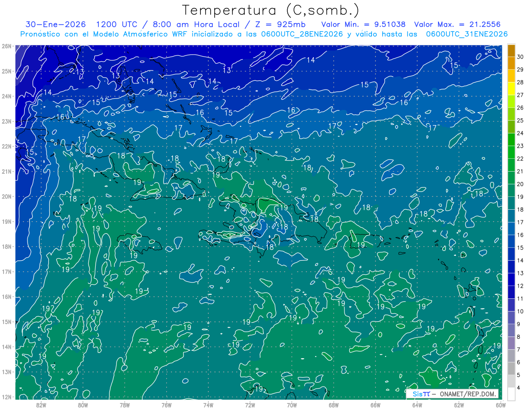Click the "12N" latitude axis label

(7, 397)
